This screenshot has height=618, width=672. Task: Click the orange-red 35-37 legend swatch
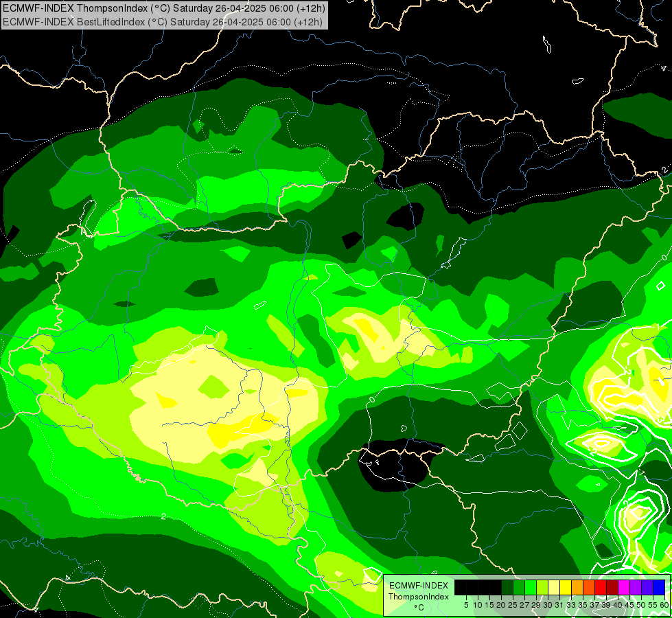coord(589,587)
